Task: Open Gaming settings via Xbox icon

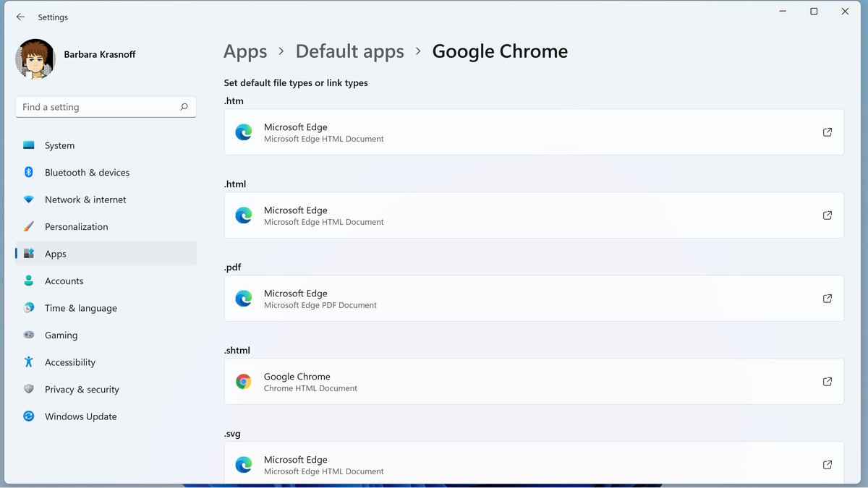Action: coord(29,335)
